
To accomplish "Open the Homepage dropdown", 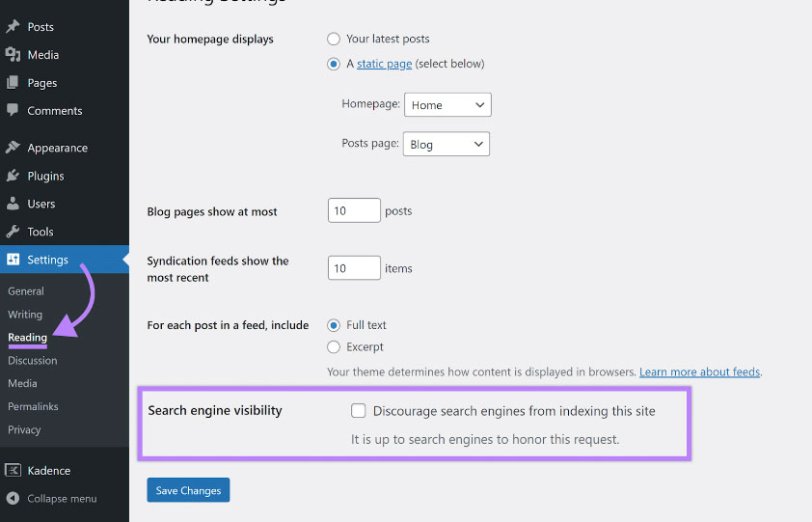I will click(x=447, y=105).
